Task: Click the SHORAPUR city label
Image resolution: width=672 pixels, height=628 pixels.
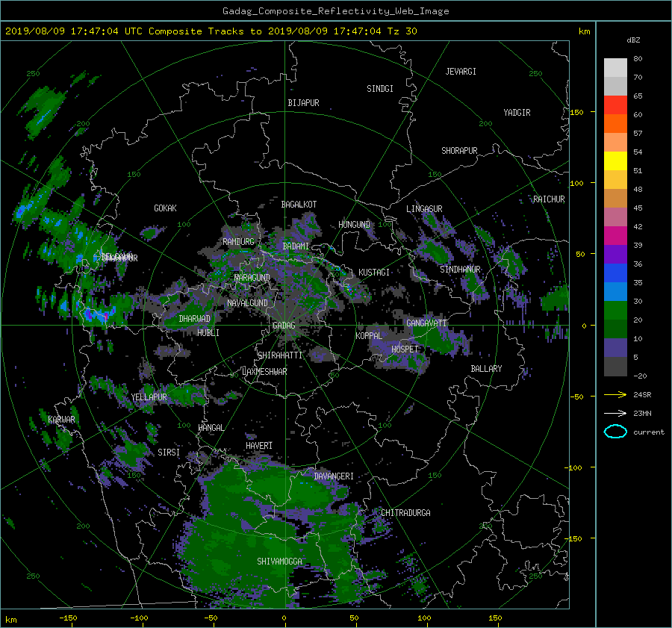Action: click(x=459, y=151)
